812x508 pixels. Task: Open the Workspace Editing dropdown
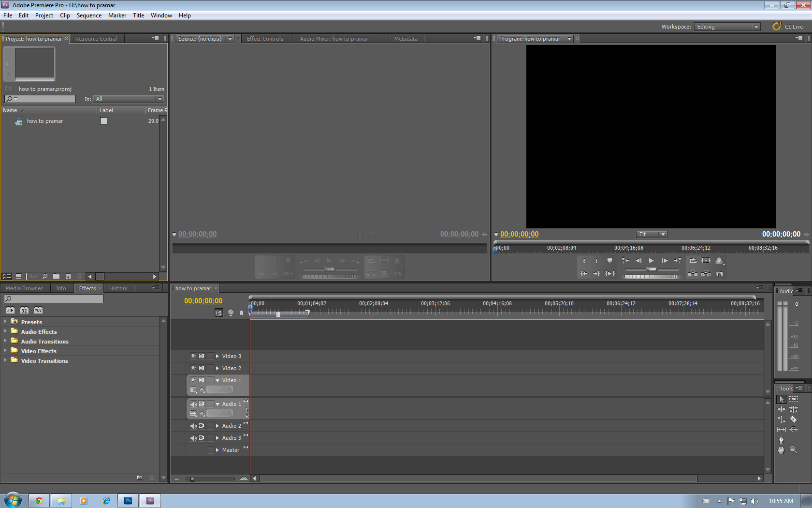click(x=727, y=27)
